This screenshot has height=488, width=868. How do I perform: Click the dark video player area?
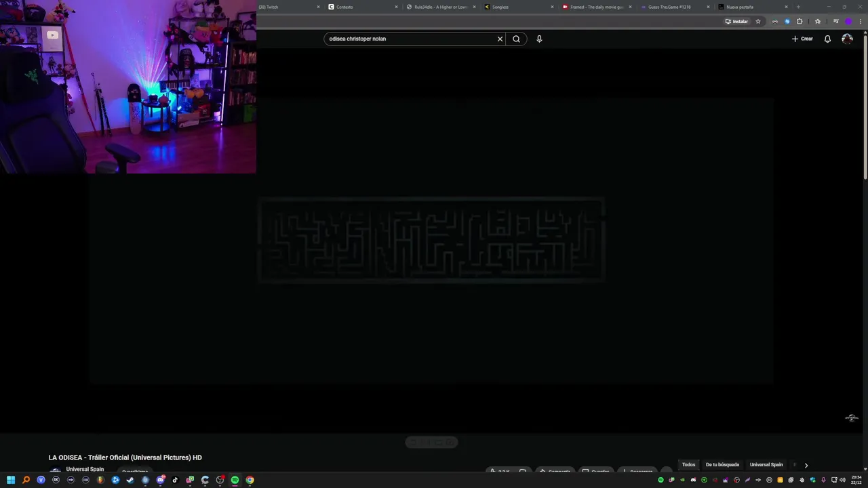[x=431, y=241]
